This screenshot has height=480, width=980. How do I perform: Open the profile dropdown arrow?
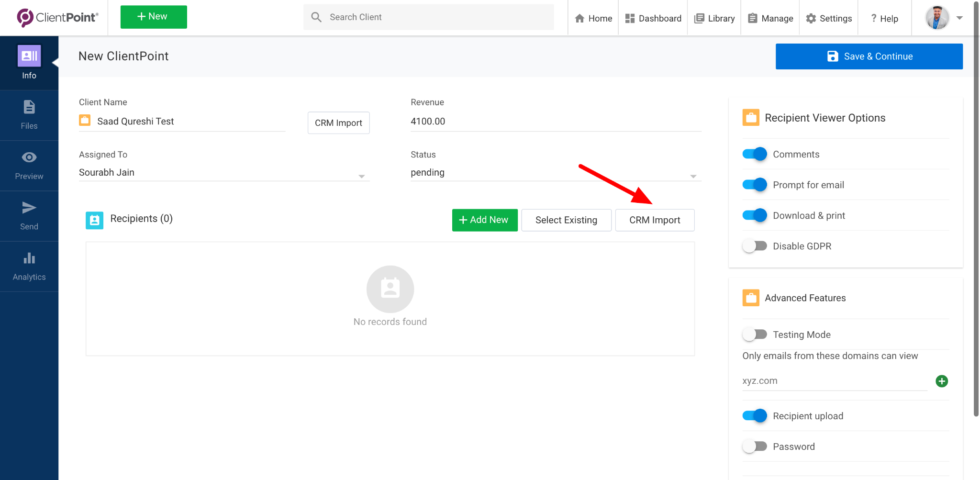[959, 18]
